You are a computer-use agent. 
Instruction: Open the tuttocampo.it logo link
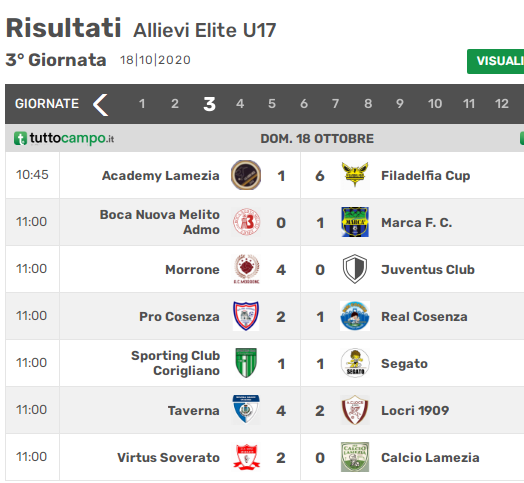point(64,138)
